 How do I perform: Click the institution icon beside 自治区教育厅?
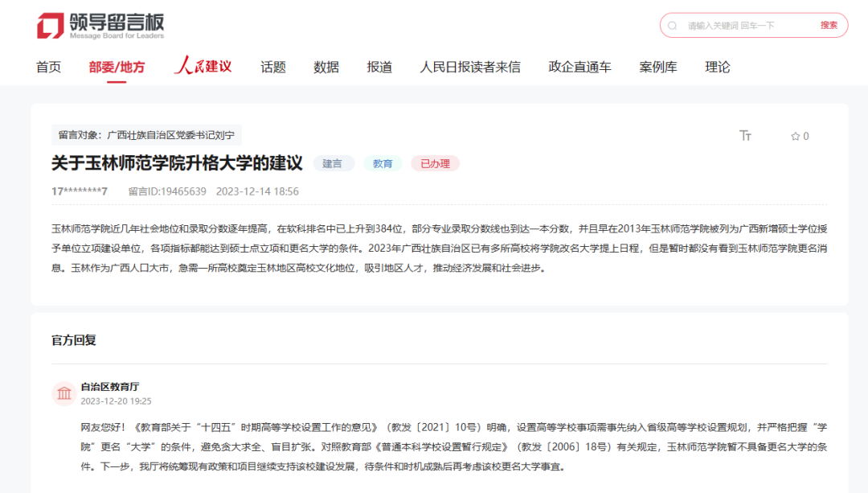pyautogui.click(x=64, y=393)
